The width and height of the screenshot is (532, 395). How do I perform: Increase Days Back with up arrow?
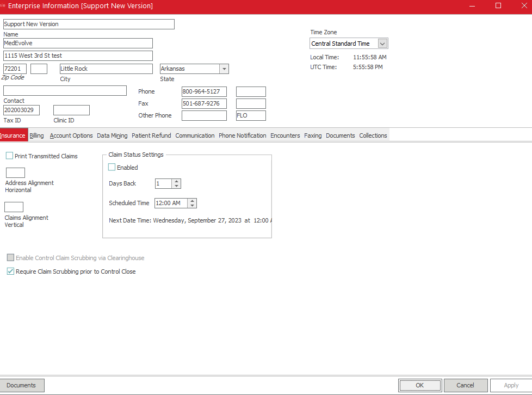(176, 181)
